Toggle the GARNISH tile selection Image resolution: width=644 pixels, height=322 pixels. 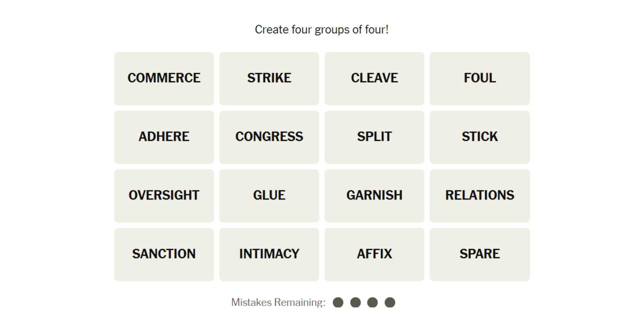pyautogui.click(x=374, y=196)
